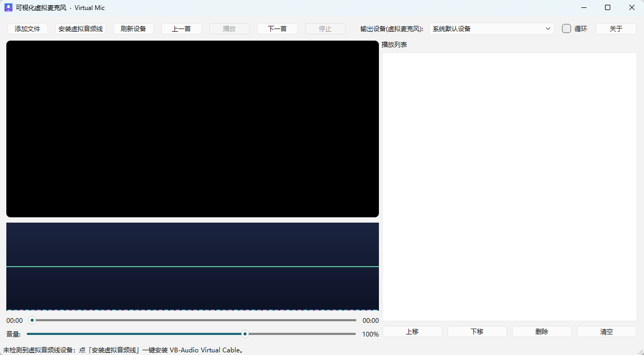
Task: Click the 播放 play button
Action: pyautogui.click(x=229, y=29)
